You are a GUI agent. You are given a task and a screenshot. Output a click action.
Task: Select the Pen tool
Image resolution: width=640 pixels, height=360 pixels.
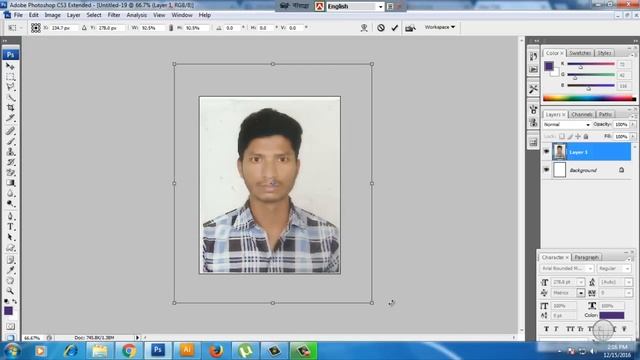tap(10, 216)
